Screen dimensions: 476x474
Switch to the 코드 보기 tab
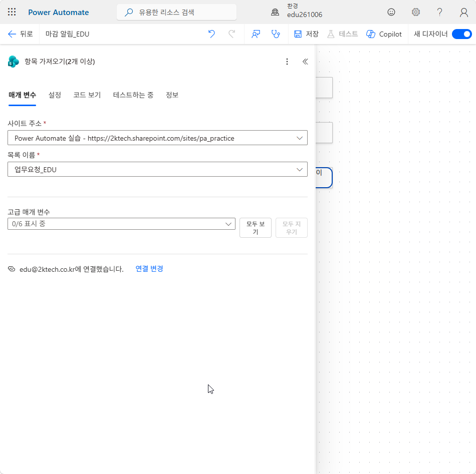tap(87, 95)
